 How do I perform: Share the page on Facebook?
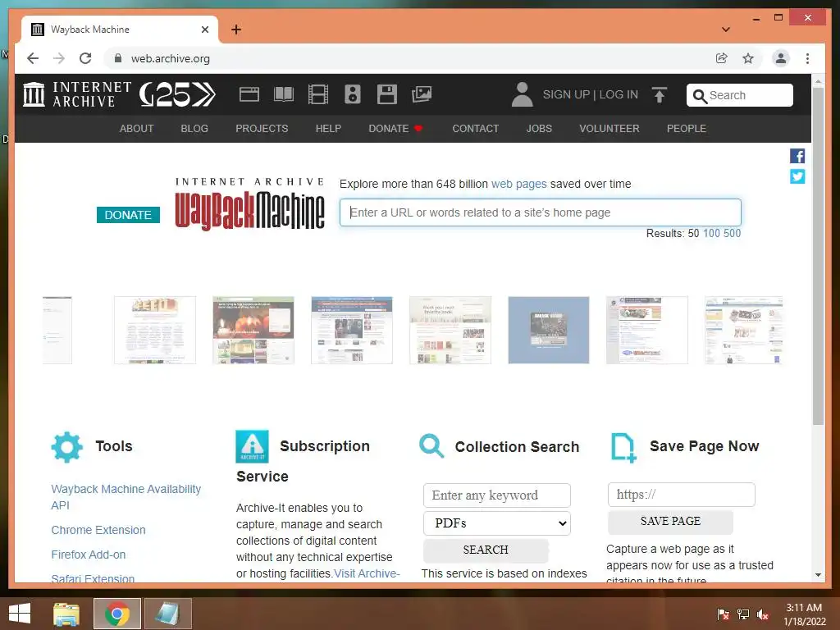797,156
